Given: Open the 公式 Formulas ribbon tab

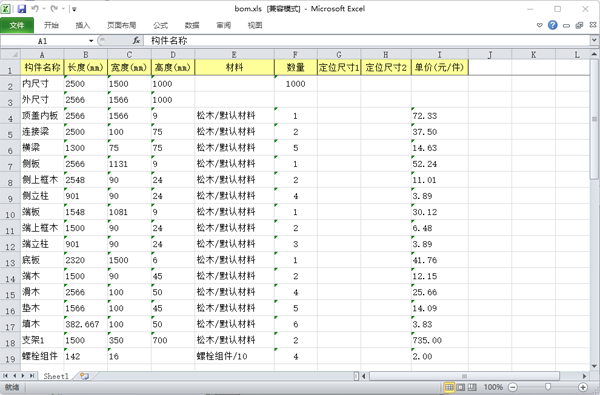Looking at the screenshot, I should [x=161, y=25].
